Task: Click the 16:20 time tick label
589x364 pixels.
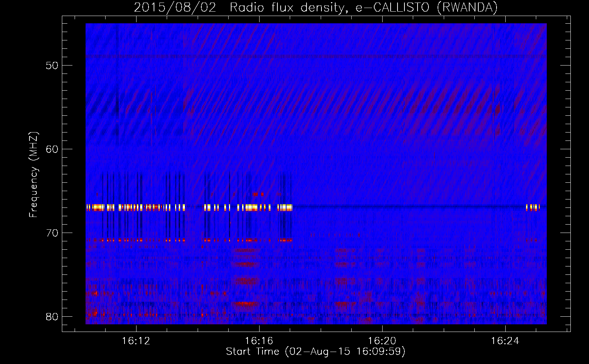Action: [x=382, y=341]
